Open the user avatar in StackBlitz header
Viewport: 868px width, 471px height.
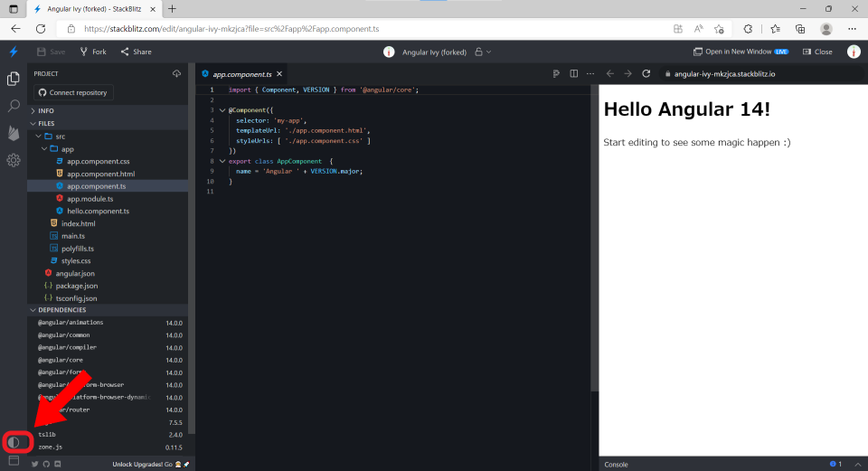click(854, 52)
